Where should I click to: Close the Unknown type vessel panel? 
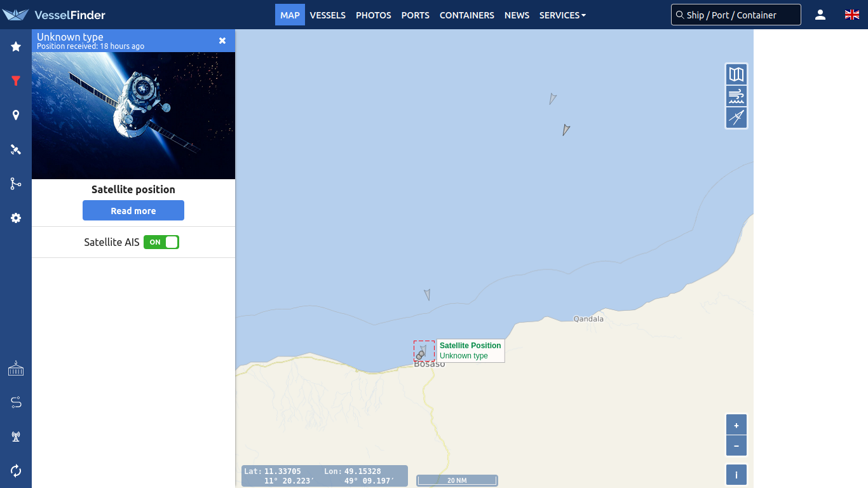point(222,41)
